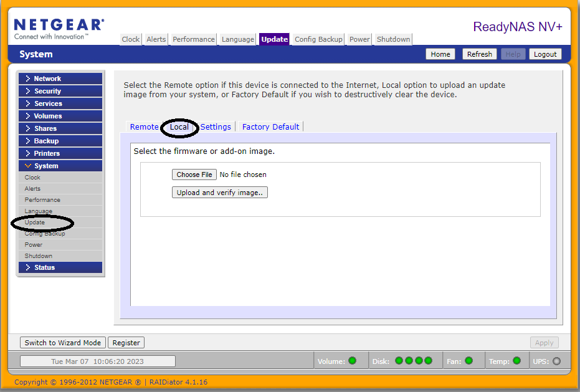The height and width of the screenshot is (392, 580).
Task: Expand the Printers menu section
Action: pyautogui.click(x=60, y=153)
